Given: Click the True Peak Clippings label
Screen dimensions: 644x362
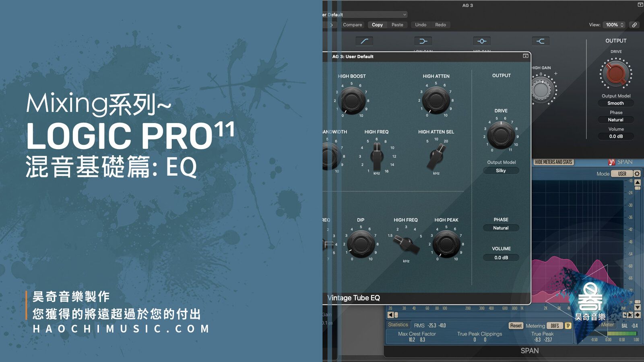Looking at the screenshot, I should [x=480, y=334].
